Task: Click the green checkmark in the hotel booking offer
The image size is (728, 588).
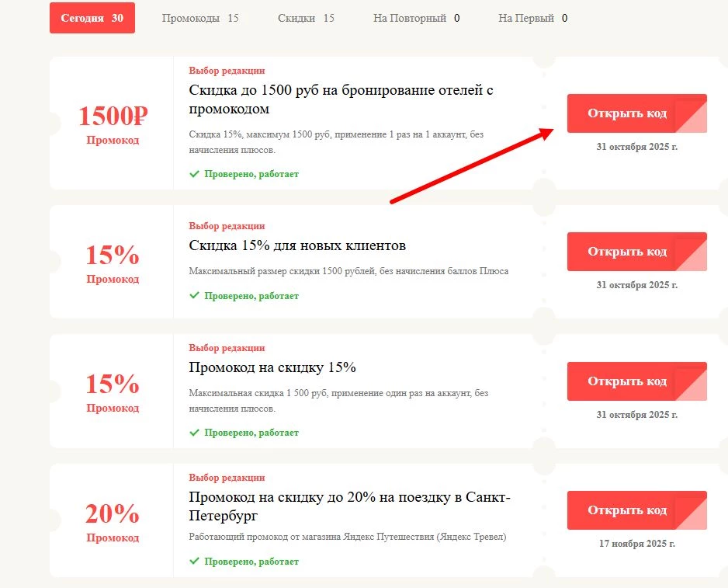Action: [194, 174]
